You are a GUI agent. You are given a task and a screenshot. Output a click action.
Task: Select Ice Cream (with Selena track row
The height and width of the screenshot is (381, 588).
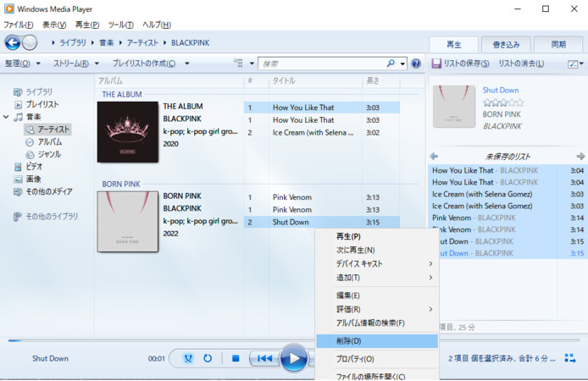(x=322, y=133)
